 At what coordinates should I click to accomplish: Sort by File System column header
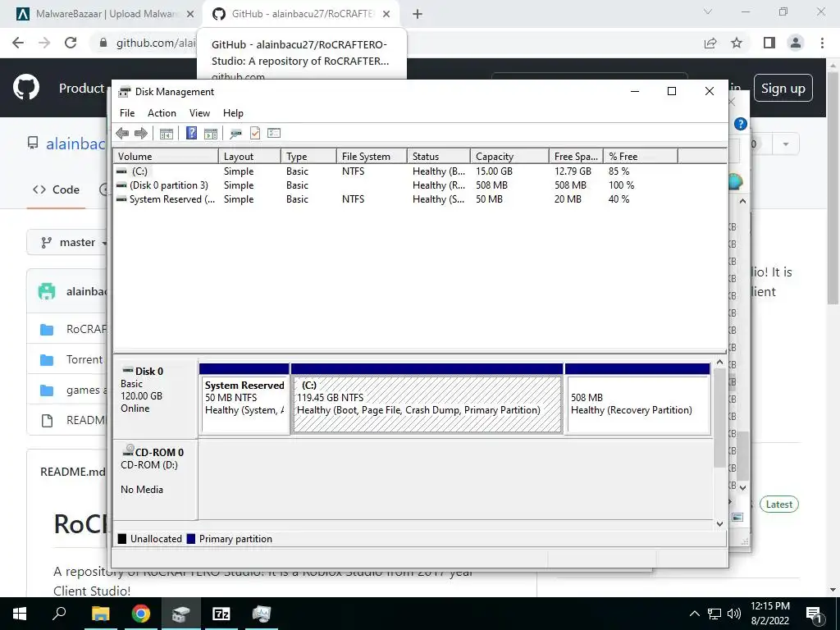coord(372,157)
